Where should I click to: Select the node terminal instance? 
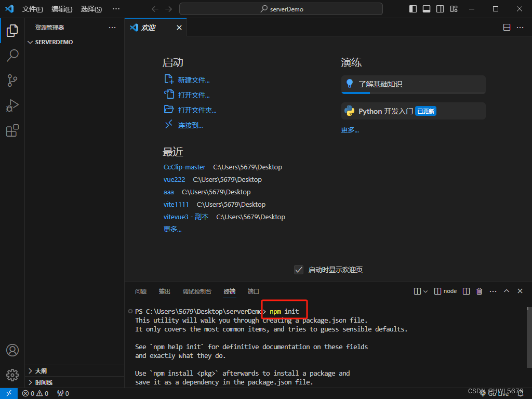445,291
